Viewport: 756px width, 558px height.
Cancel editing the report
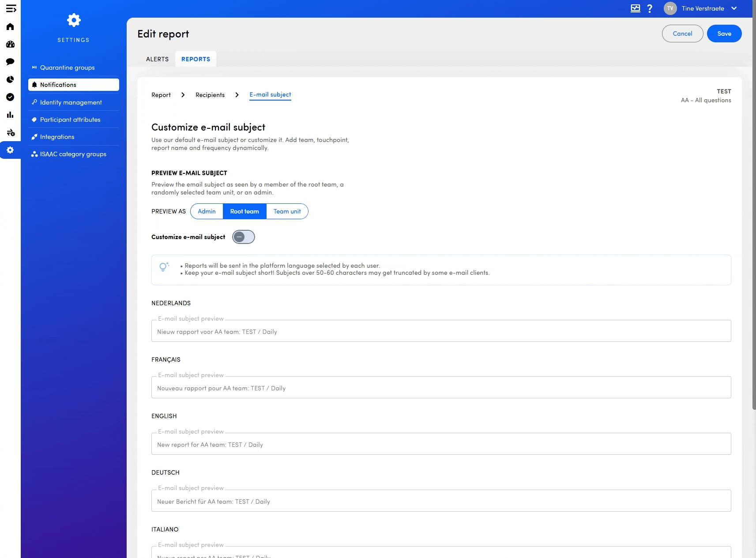pos(682,34)
